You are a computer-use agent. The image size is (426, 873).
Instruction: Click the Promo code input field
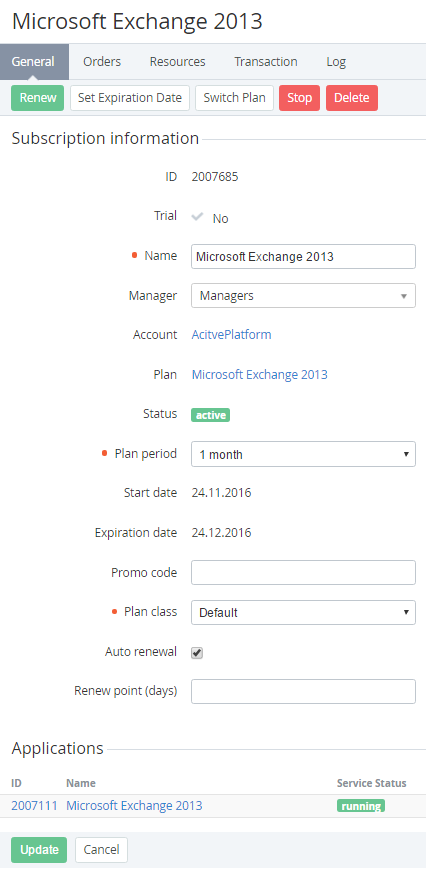click(x=303, y=572)
